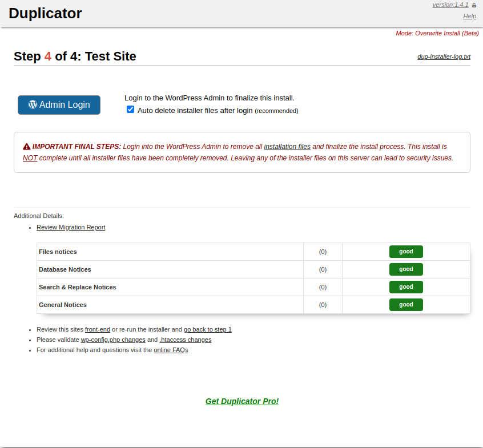Click the red warning triangle icon
Viewport: 483px width, 448px height.
coord(27,147)
